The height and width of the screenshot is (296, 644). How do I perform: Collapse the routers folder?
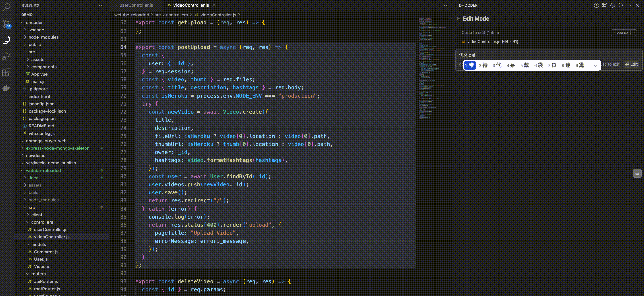(28, 274)
